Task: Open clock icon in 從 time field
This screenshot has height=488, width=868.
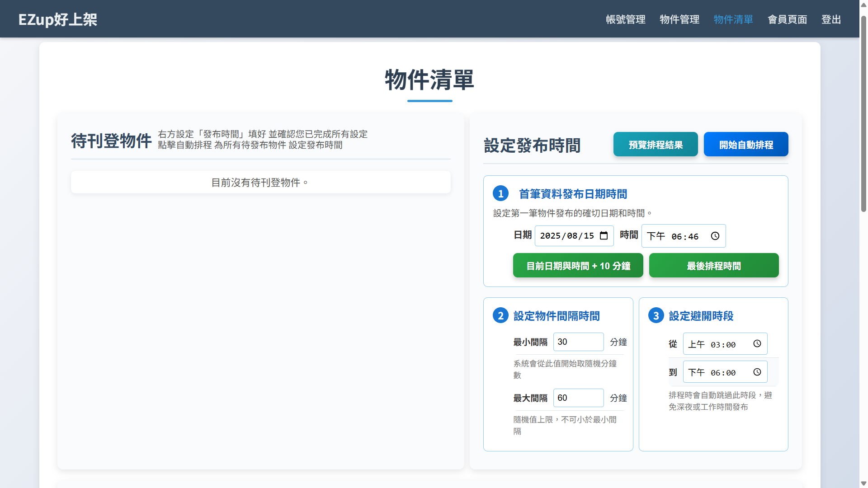Action: 757,344
